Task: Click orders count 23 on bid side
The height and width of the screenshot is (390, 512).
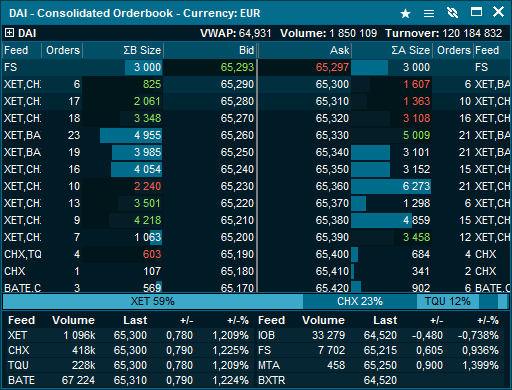Action: click(74, 135)
